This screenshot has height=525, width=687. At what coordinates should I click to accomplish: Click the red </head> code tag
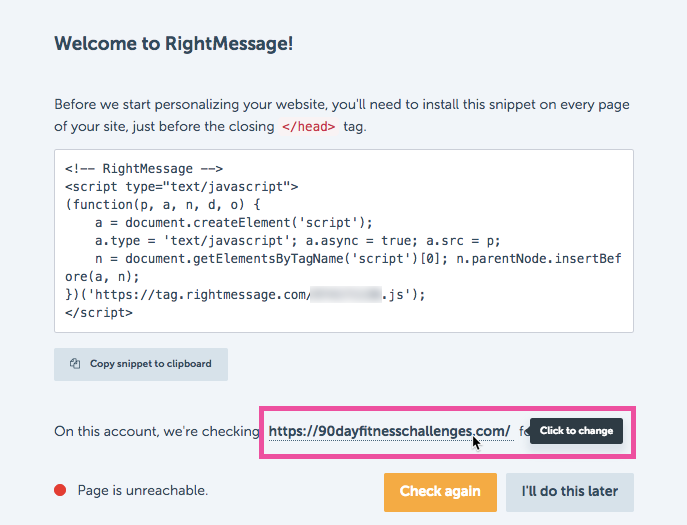tap(308, 127)
